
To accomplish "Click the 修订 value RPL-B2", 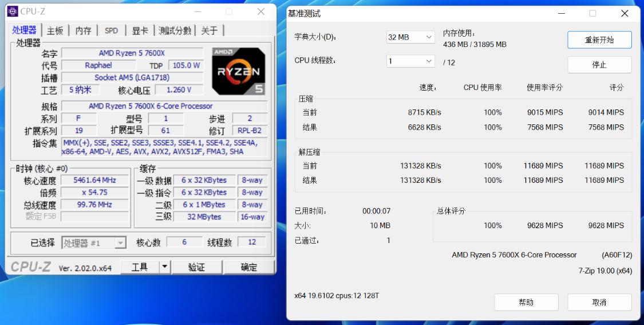I will [250, 131].
